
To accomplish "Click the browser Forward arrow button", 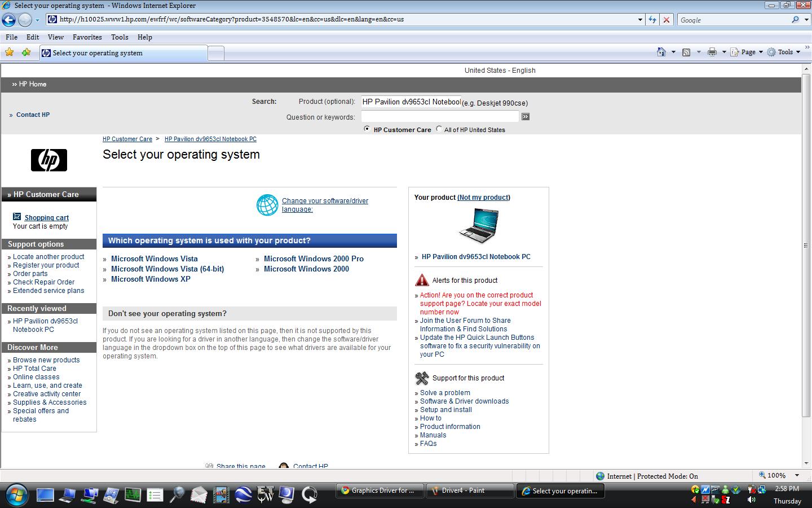I will pyautogui.click(x=25, y=20).
